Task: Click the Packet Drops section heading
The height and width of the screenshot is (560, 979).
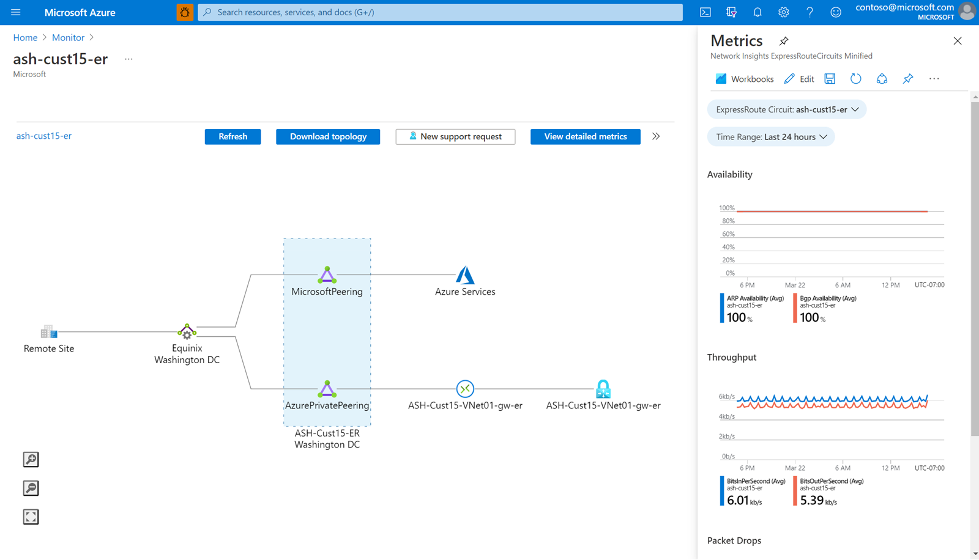Action: coord(734,540)
